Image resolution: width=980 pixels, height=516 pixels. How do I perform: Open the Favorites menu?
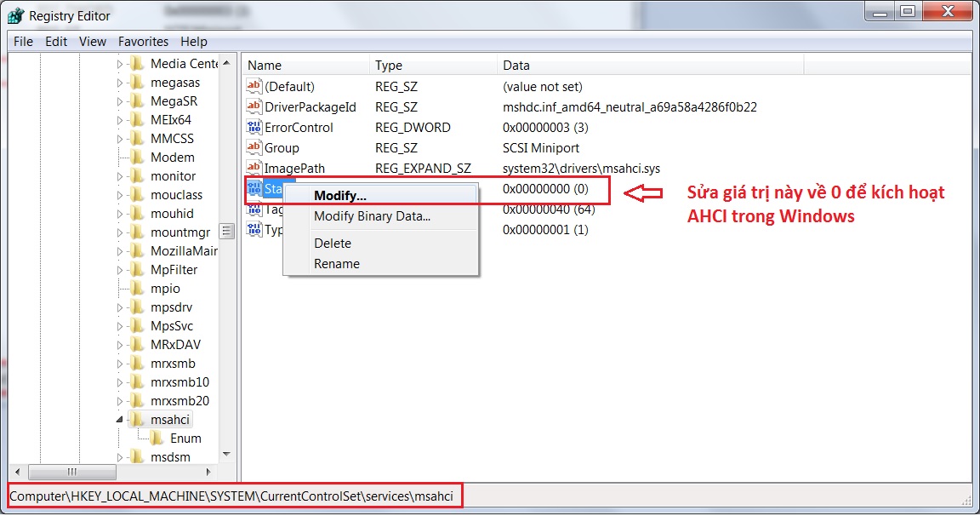point(143,41)
